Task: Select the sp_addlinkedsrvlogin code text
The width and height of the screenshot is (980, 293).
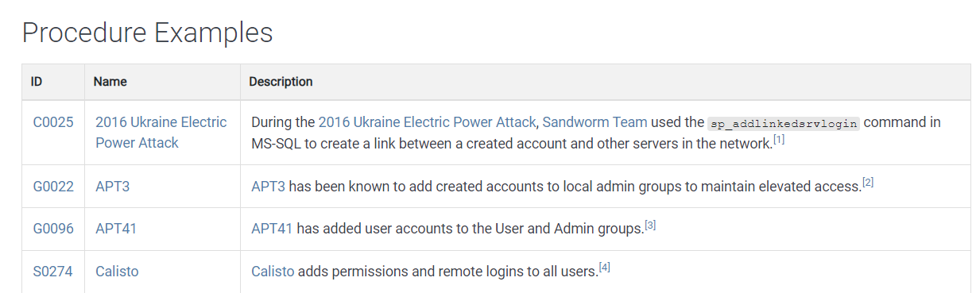Action: pyautogui.click(x=784, y=122)
